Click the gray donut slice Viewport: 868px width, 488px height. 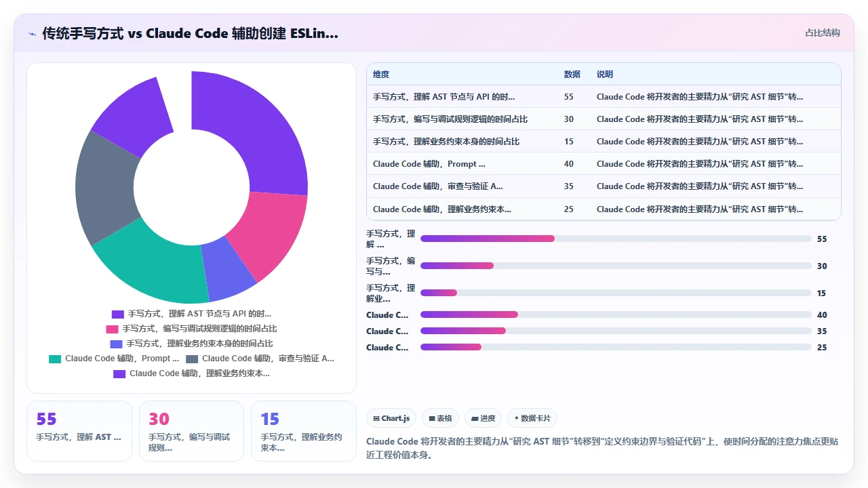click(x=105, y=186)
